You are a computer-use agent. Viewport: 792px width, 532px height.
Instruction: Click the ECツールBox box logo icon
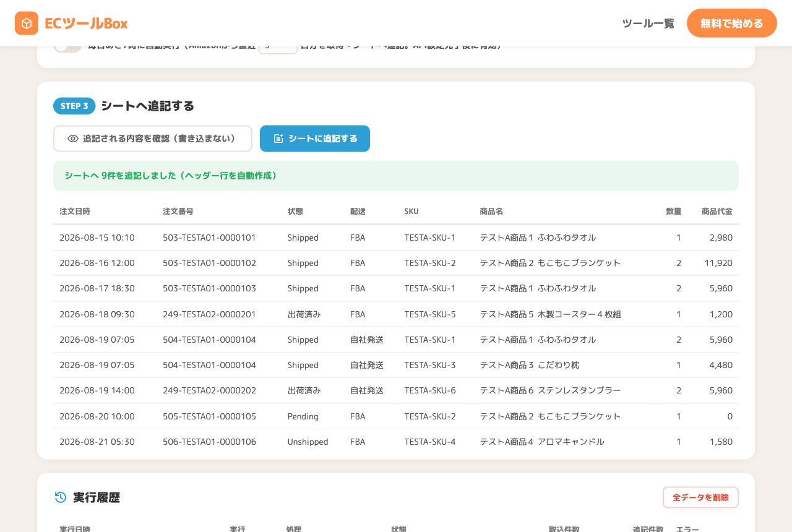point(27,24)
